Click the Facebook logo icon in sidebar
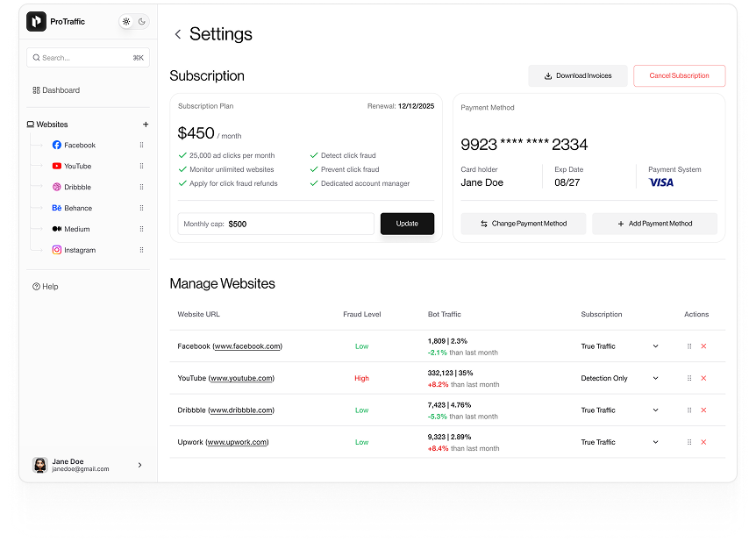The image size is (756, 549). pos(57,145)
